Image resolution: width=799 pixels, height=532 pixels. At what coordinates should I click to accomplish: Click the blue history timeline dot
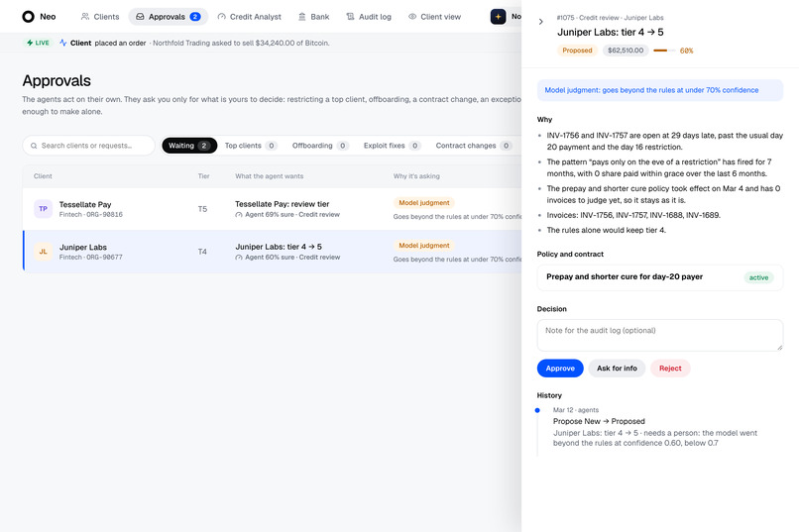(x=537, y=410)
